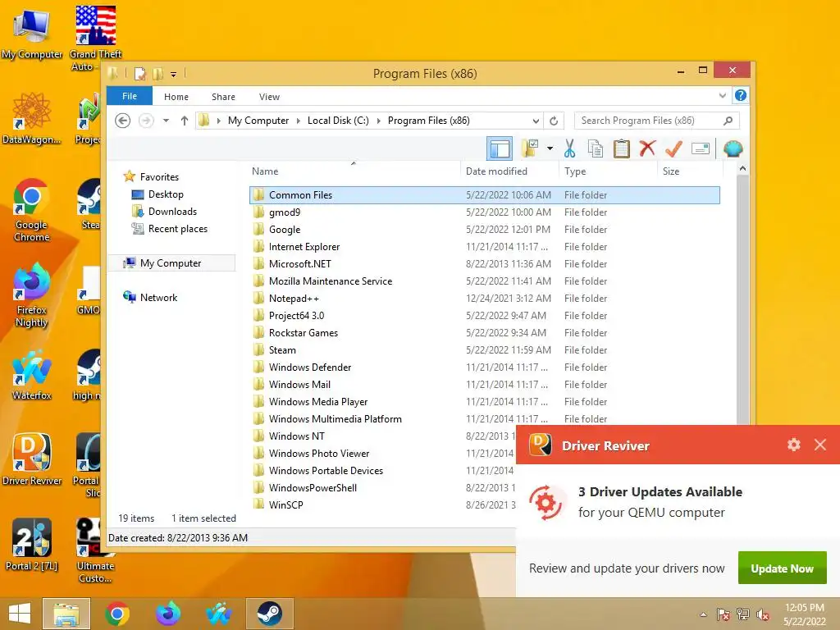Open the File menu tab

coord(130,96)
